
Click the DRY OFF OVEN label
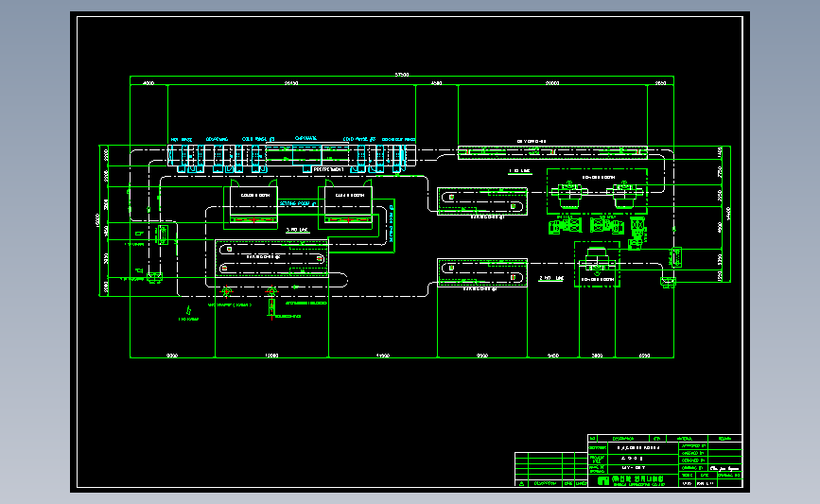pos(532,141)
